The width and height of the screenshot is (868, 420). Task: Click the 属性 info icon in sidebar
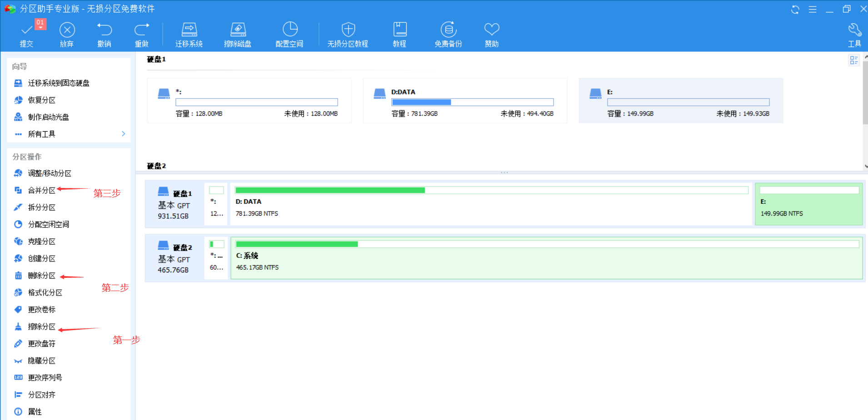pyautogui.click(x=18, y=412)
